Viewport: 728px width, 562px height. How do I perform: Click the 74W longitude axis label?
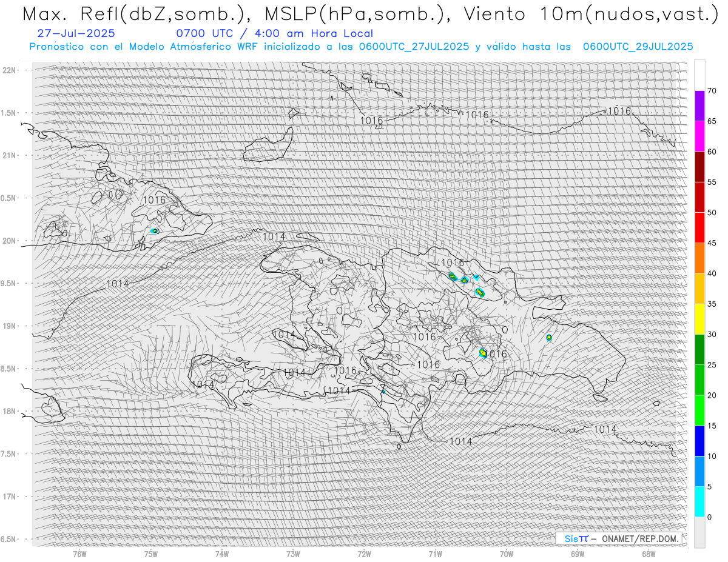tap(222, 553)
